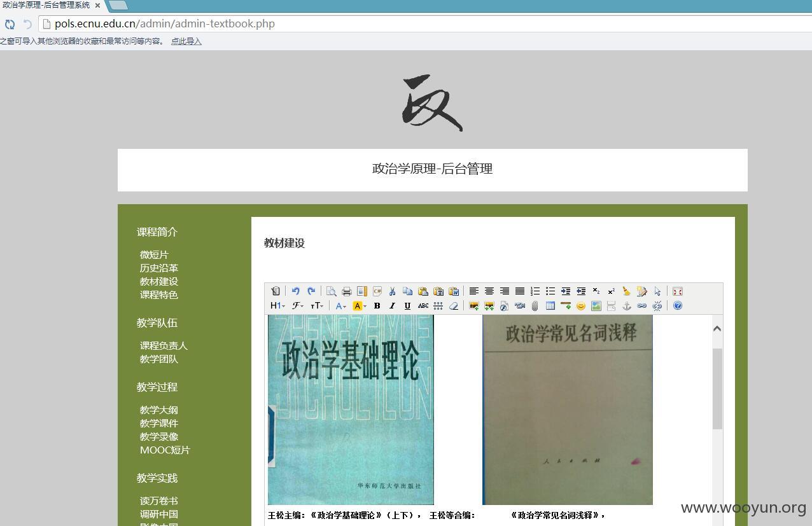This screenshot has height=526, width=812.
Task: Open highlight background color picker
Action: [x=360, y=306]
